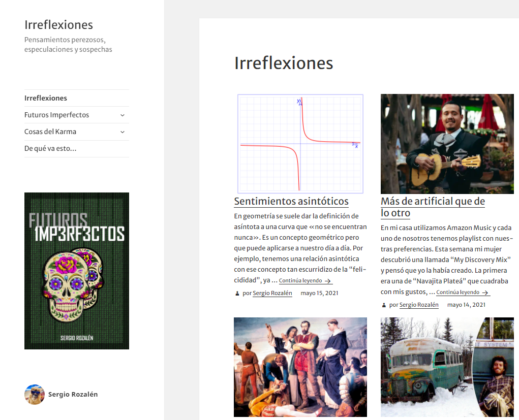Open Más de artificial que de lo otro
This screenshot has width=519, height=420.
tap(433, 207)
